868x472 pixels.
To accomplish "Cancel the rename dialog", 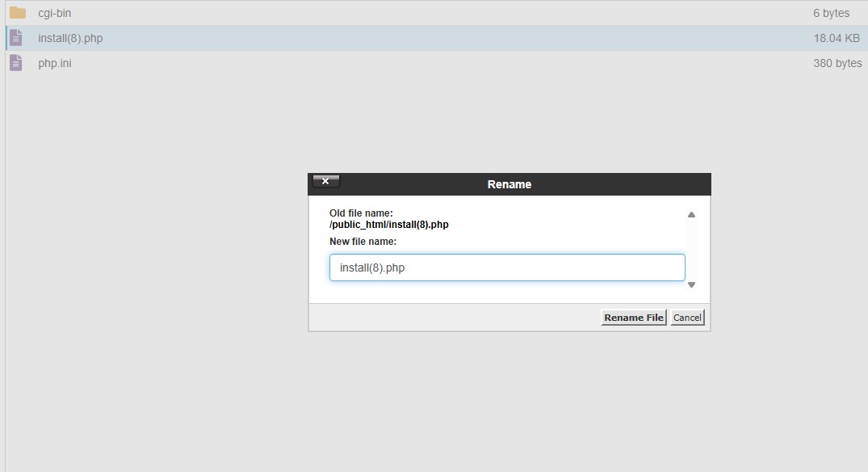I will [x=687, y=318].
